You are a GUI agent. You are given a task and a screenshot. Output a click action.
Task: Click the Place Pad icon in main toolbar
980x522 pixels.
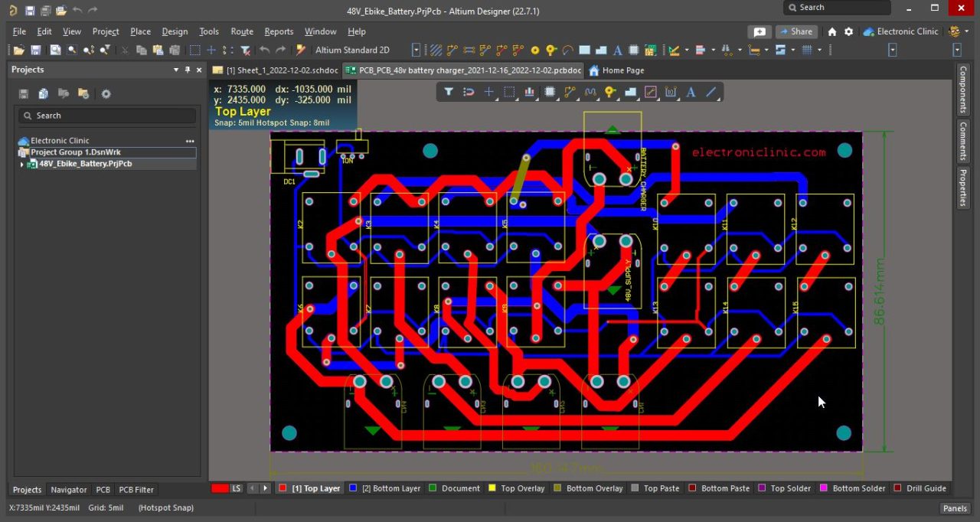click(x=551, y=51)
